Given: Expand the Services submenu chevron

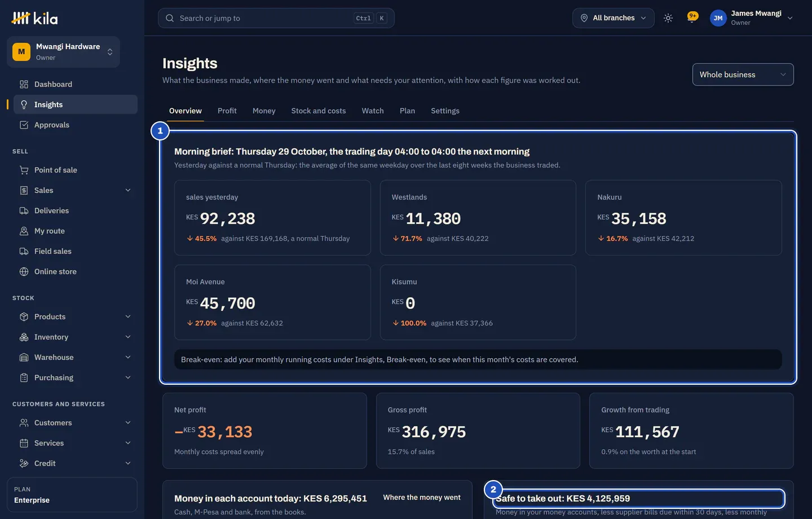Looking at the screenshot, I should 128,443.
